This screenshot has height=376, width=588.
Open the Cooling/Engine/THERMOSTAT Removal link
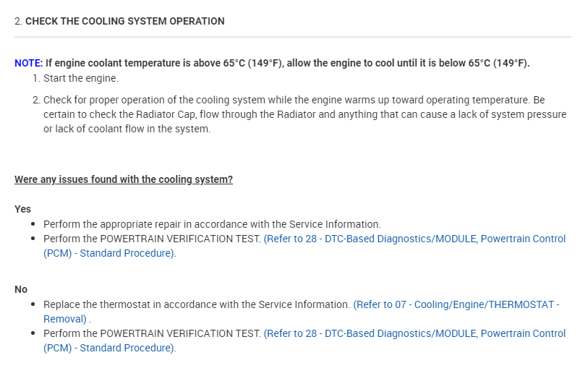pyautogui.click(x=456, y=305)
